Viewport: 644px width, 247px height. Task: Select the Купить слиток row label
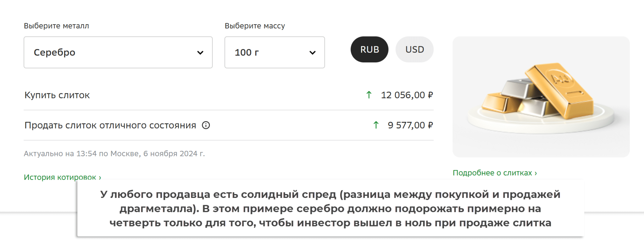pyautogui.click(x=57, y=95)
